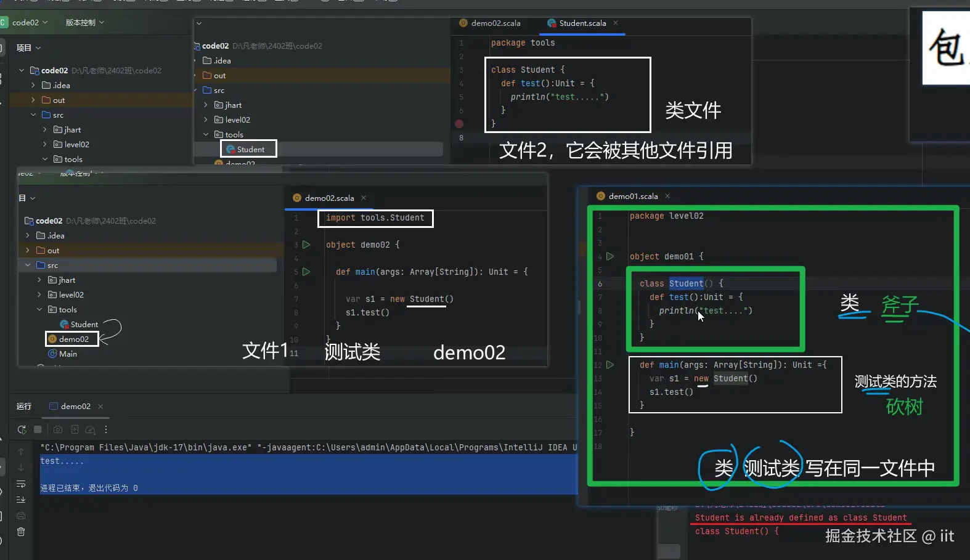Click the up arrow beside console output
970x560 pixels.
[21, 452]
